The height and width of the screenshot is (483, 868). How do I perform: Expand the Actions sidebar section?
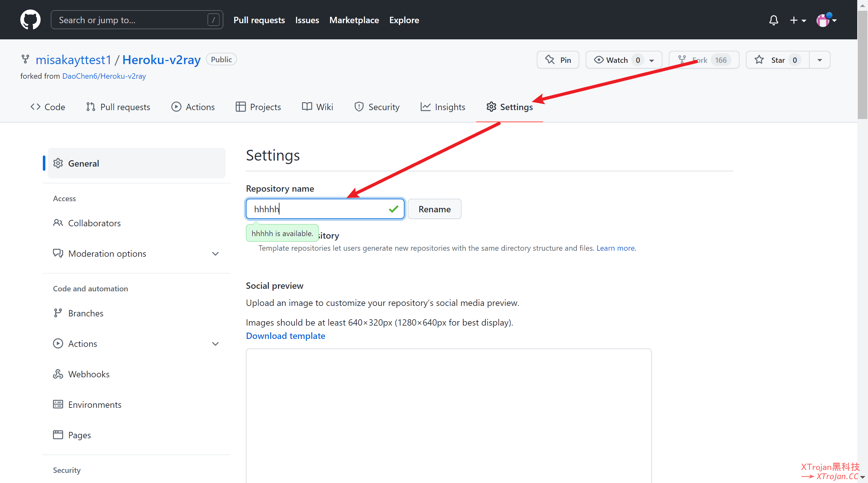click(x=215, y=343)
